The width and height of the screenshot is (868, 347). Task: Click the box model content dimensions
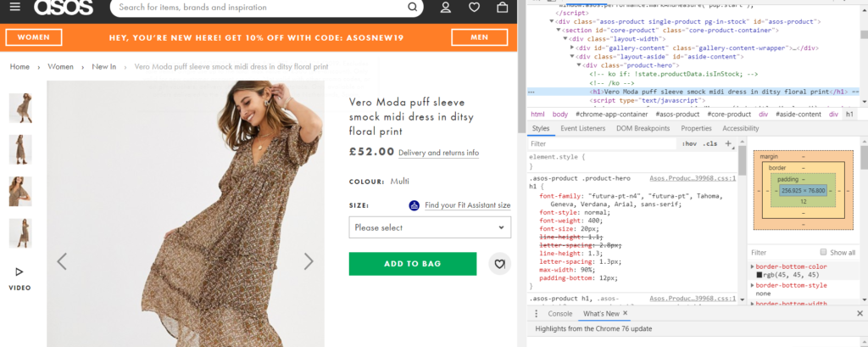pyautogui.click(x=804, y=191)
